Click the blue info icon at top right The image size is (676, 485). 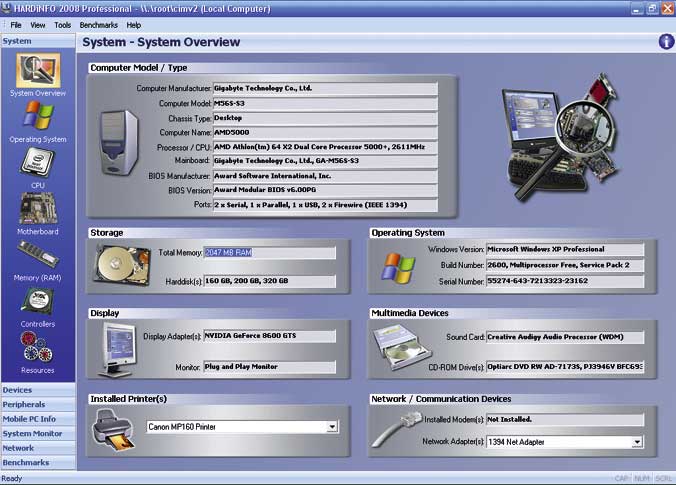(x=667, y=42)
